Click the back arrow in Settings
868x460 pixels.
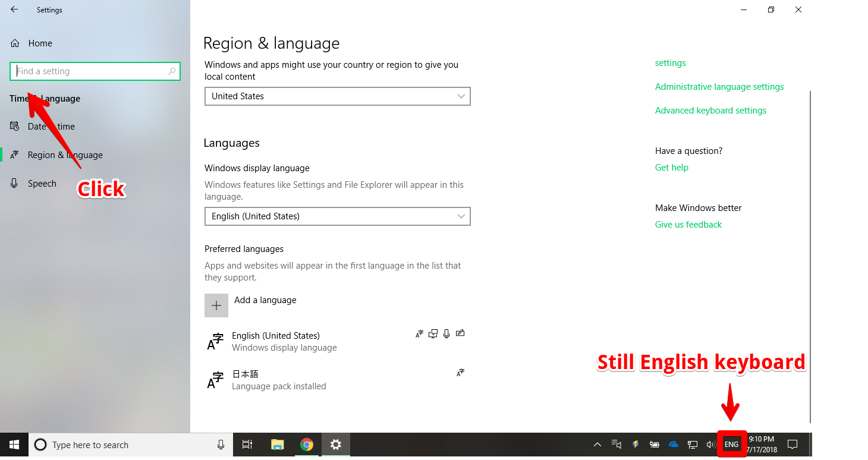(x=14, y=10)
